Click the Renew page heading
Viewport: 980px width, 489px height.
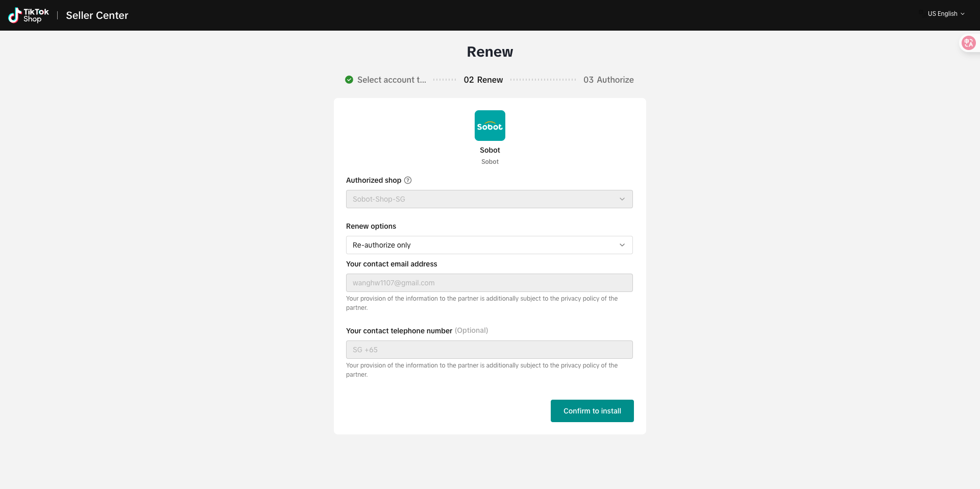[489, 52]
